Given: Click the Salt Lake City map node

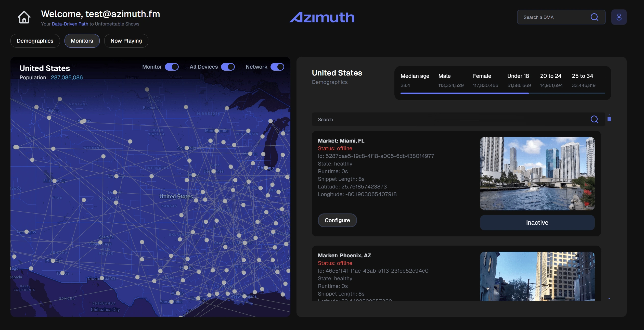Looking at the screenshot, I should pyautogui.click(x=54, y=181).
